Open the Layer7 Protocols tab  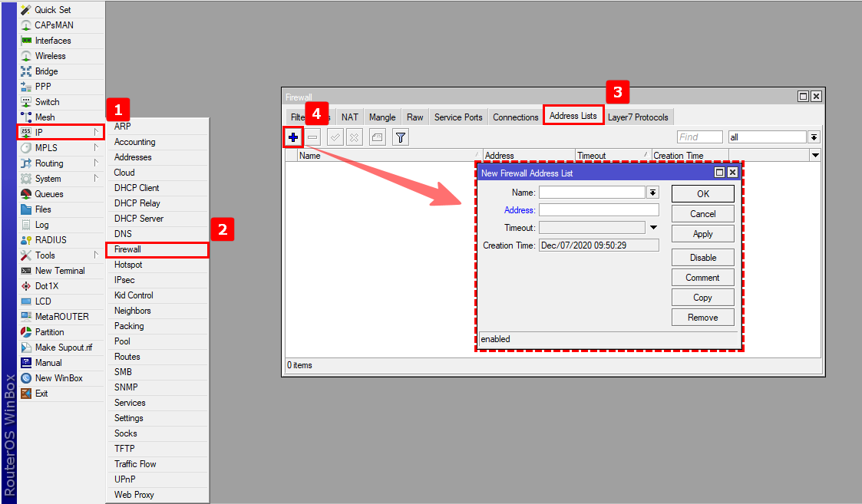[638, 117]
